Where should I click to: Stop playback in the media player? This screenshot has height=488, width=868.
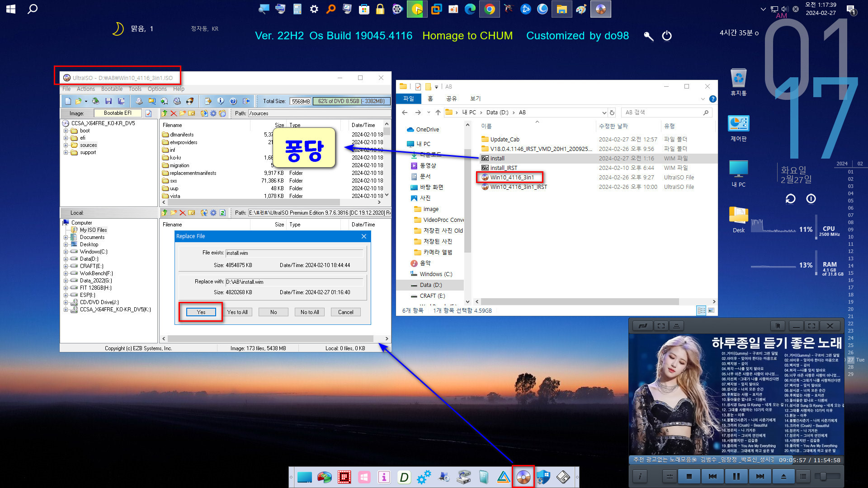click(689, 476)
